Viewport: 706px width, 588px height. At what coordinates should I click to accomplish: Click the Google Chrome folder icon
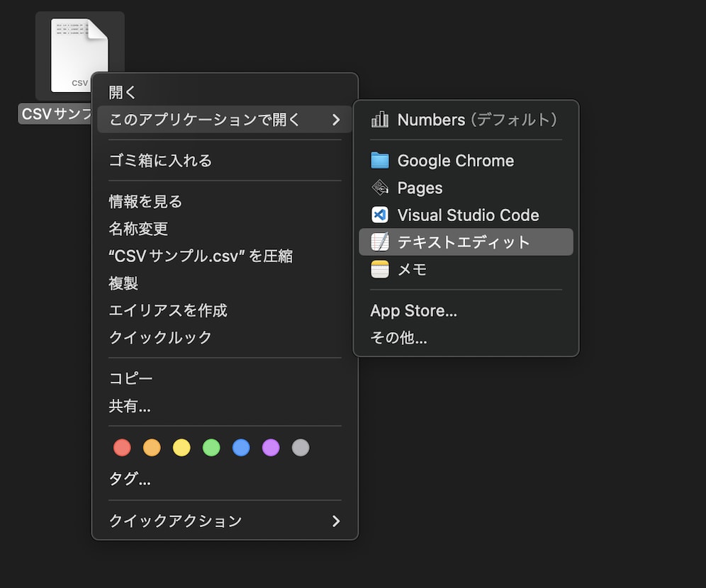pyautogui.click(x=379, y=161)
